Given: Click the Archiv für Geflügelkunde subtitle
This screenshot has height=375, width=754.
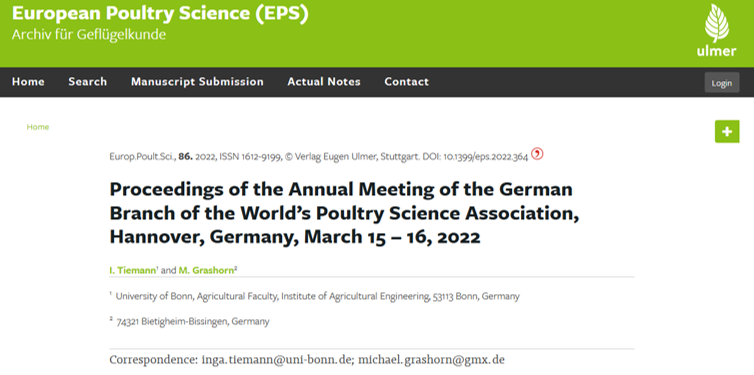Looking at the screenshot, I should (x=89, y=35).
